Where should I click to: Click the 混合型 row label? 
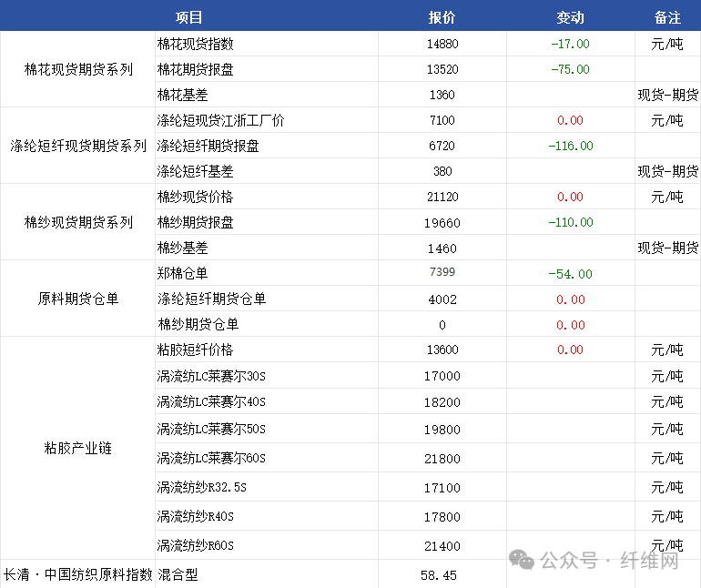(x=178, y=574)
